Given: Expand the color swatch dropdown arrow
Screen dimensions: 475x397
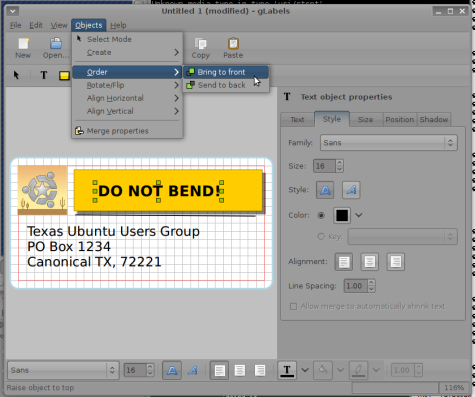Looking at the screenshot, I should (359, 215).
